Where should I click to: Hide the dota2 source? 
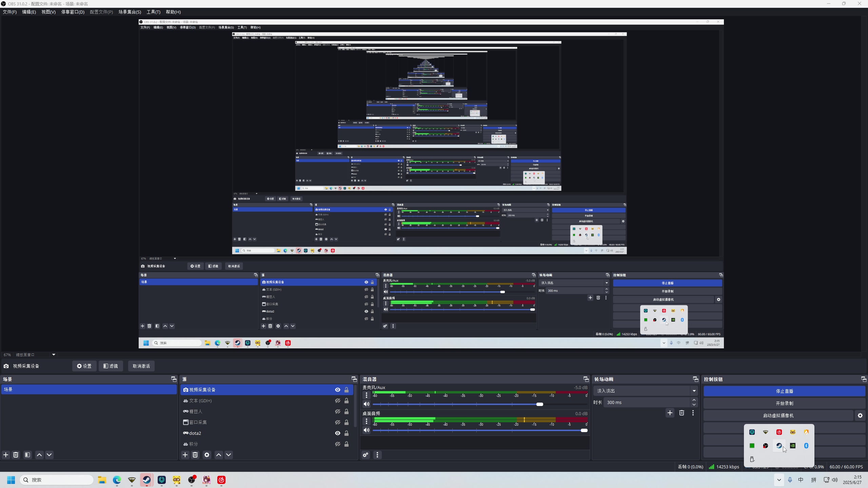(338, 433)
